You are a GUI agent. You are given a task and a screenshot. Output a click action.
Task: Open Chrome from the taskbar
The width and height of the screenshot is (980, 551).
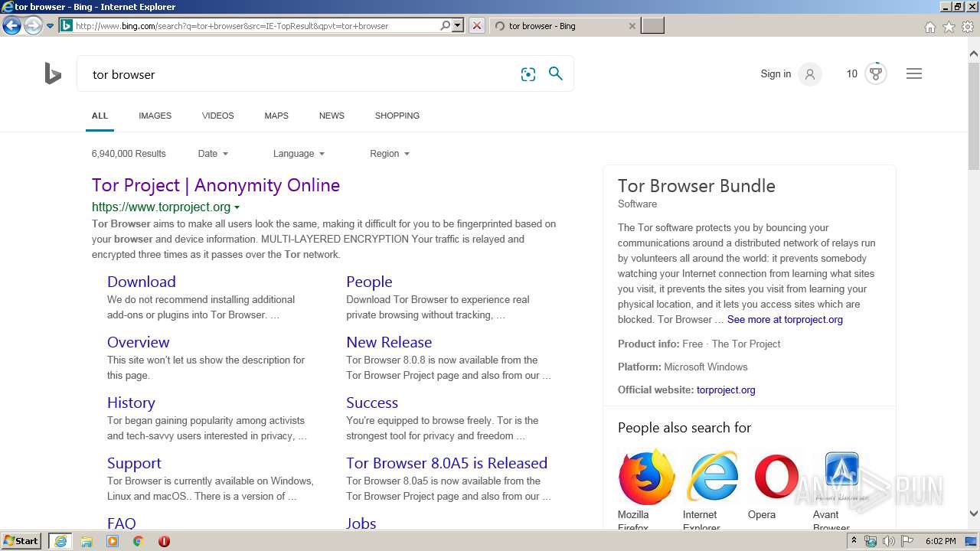tap(139, 541)
